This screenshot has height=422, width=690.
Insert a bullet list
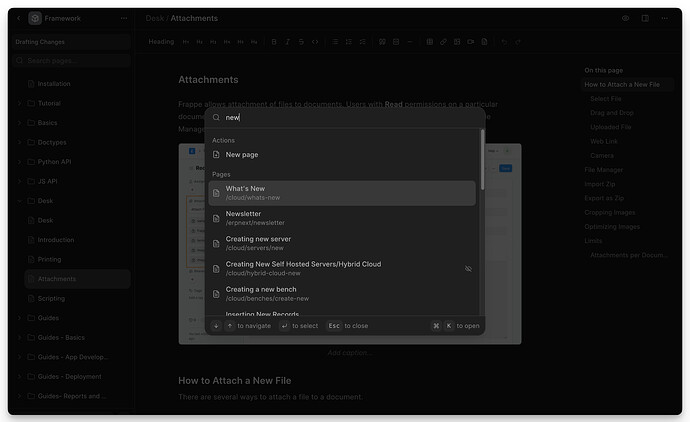click(x=335, y=42)
